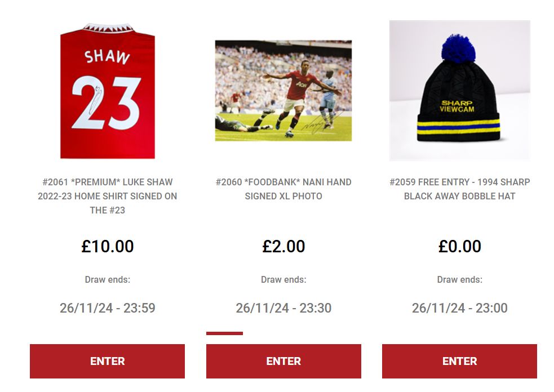This screenshot has height=392, width=554.
Task: Click the red progress bar above Nani ENTER
Action: pyautogui.click(x=224, y=333)
